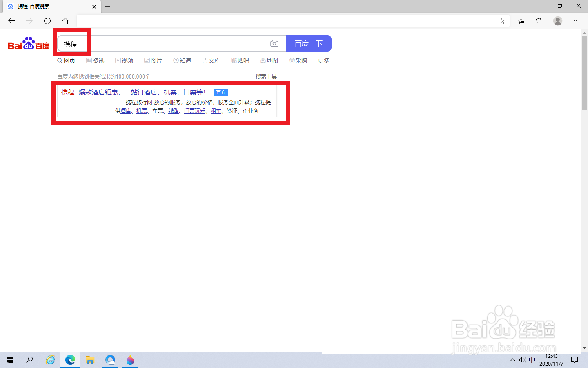
Task: Launch Internet Explorer from taskbar
Action: click(50, 360)
